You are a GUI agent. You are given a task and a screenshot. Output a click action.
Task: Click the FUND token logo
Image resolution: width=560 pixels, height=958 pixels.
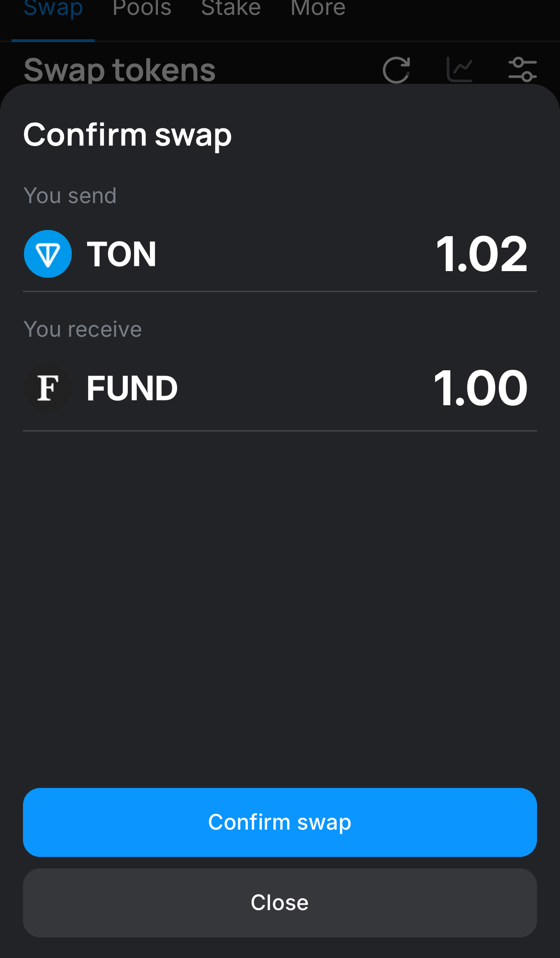point(48,388)
